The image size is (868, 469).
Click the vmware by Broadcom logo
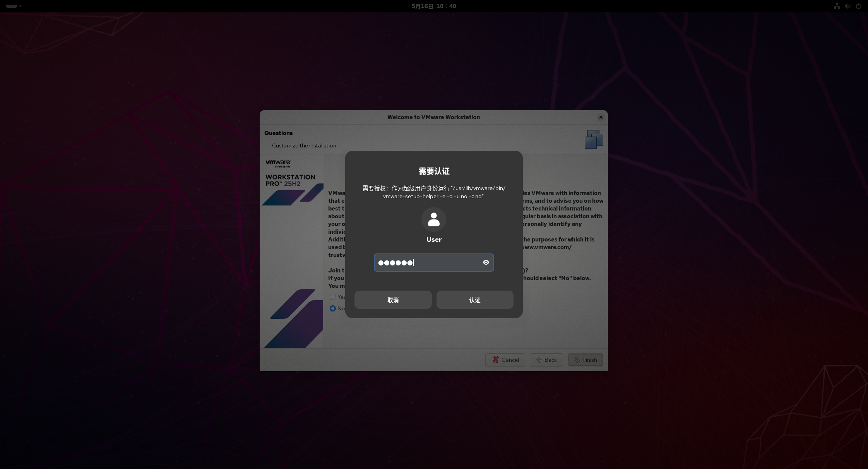point(278,163)
